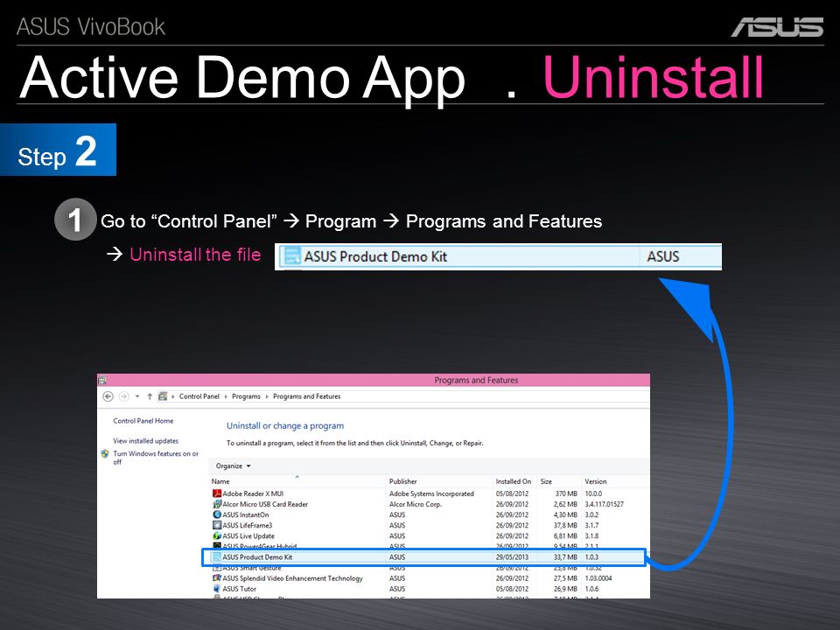Click the Adobe Reader X MUI icon
This screenshot has width=840, height=630.
[216, 493]
